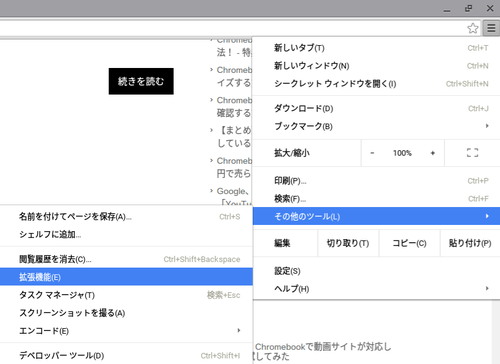Screen dimensions: 500x364
Task: Select 検索(F) menu item
Action: click(376, 199)
